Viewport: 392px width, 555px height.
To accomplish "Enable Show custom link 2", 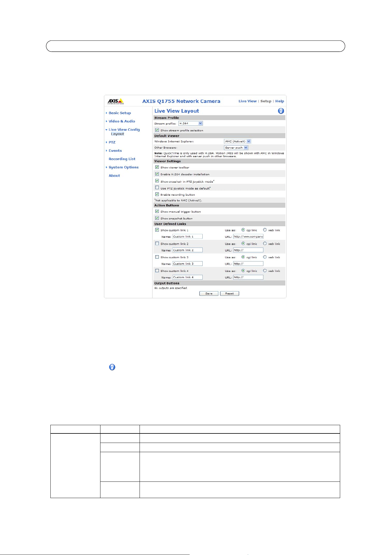I will 157,243.
